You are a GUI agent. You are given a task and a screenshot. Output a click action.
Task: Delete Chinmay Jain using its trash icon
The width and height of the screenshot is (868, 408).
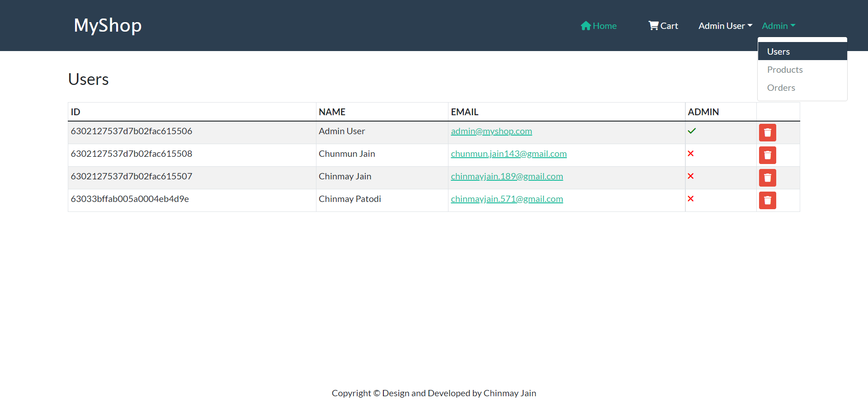point(767,178)
